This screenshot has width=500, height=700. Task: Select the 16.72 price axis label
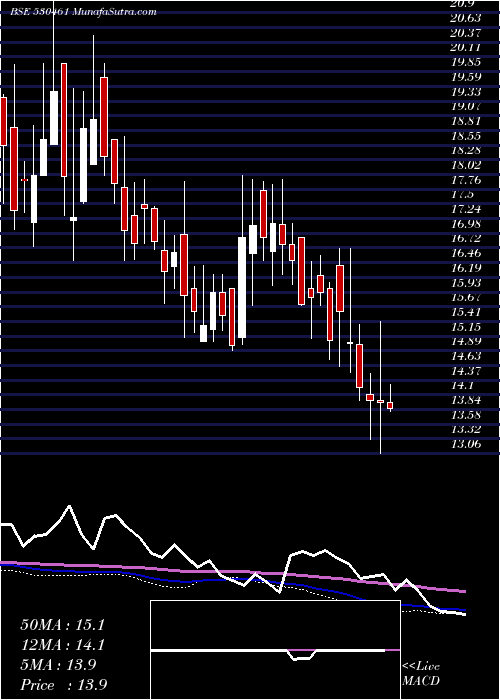(466, 239)
